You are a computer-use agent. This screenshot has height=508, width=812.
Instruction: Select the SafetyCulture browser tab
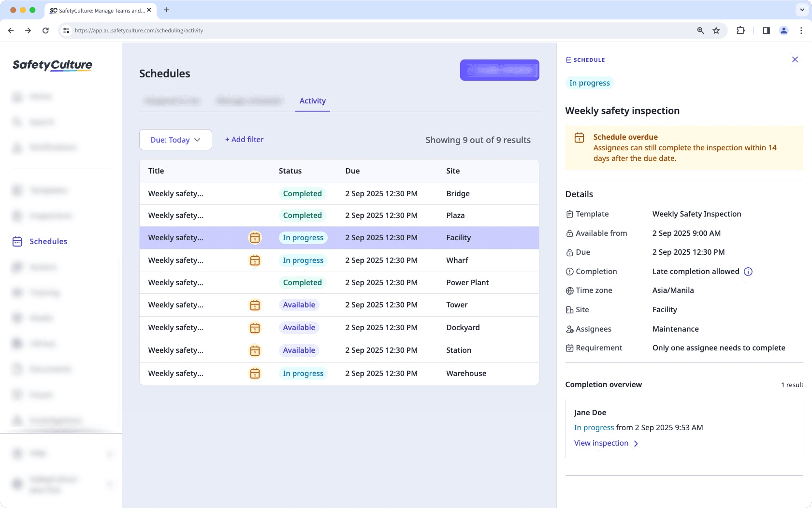tap(97, 10)
